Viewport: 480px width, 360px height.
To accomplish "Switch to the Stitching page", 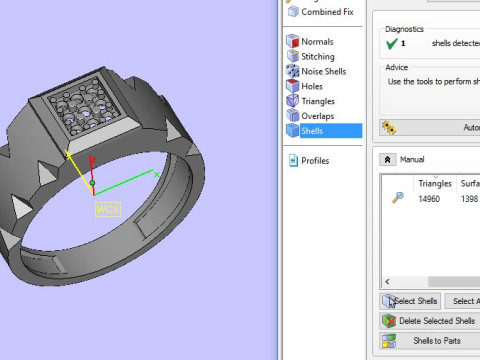I will [318, 56].
